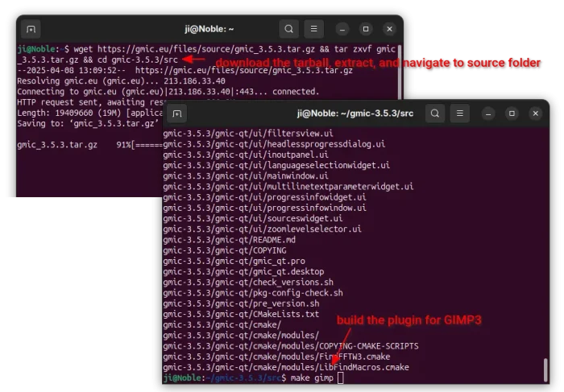Click scrollbar thumb in gmic-3.5.3/src terminal

point(545,369)
